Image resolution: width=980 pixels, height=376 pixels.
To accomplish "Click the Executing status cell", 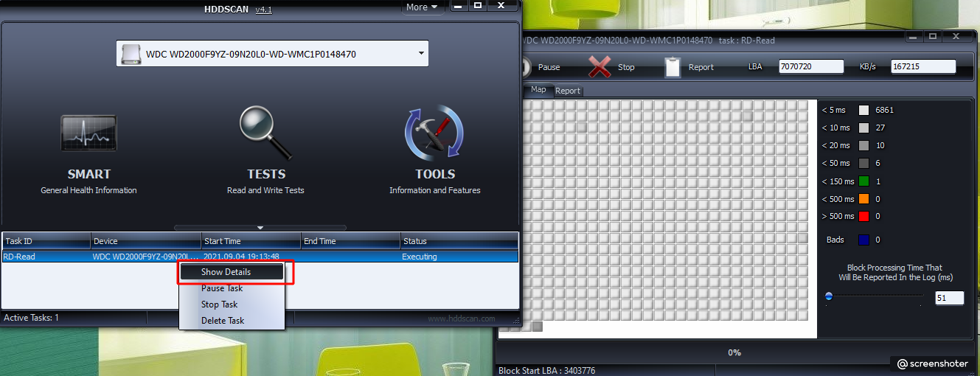I will (x=420, y=257).
